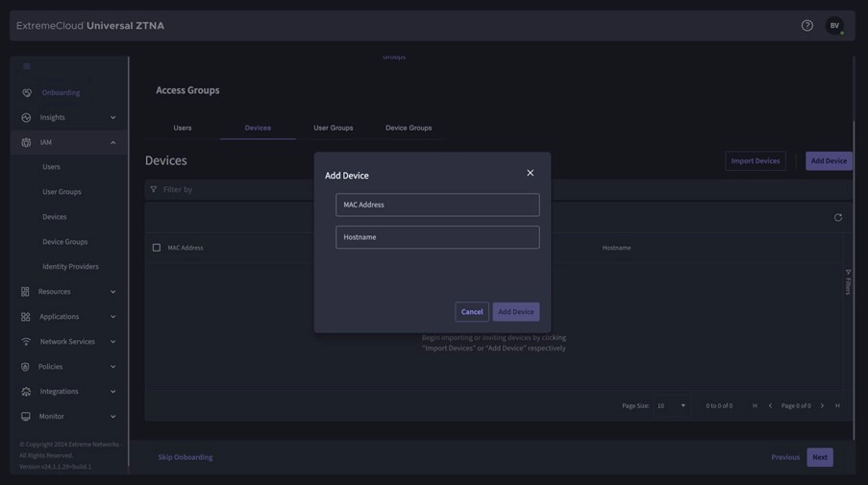Click the Monitor screen icon

(x=25, y=417)
